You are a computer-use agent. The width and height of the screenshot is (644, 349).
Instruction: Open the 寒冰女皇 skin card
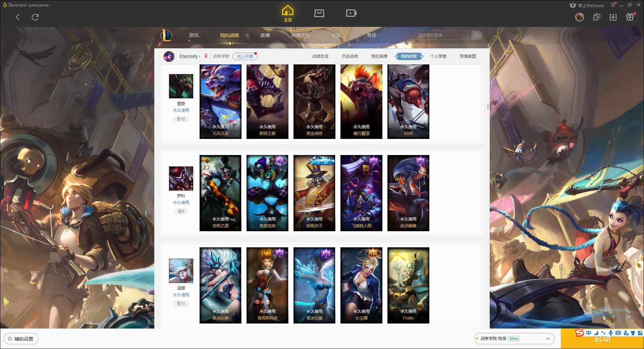[314, 285]
